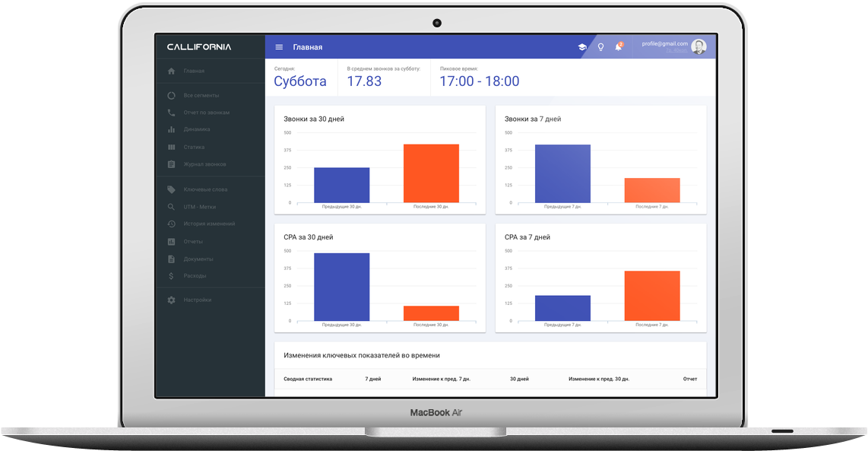The width and height of the screenshot is (868, 451).
Task: Click the home icon in sidebar
Action: [x=171, y=71]
